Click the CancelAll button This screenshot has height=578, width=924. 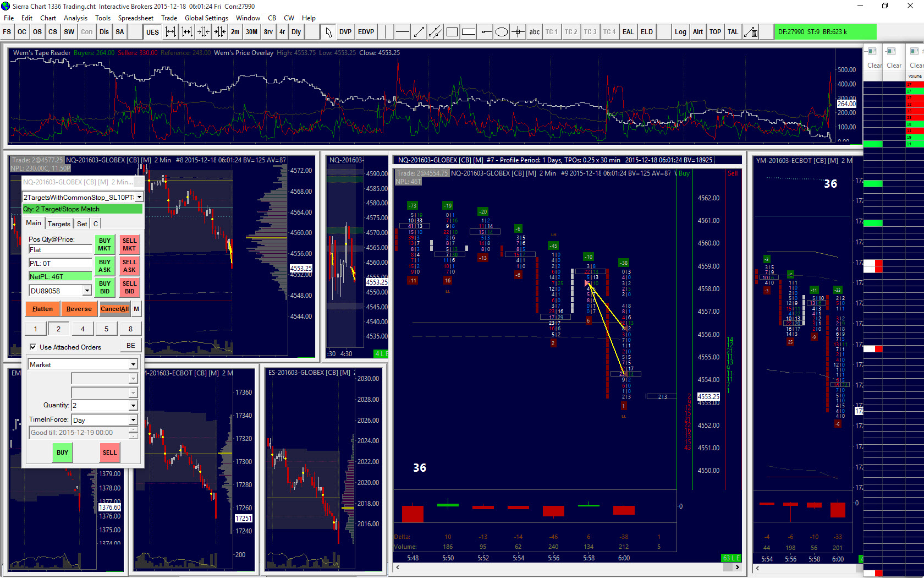tap(114, 309)
